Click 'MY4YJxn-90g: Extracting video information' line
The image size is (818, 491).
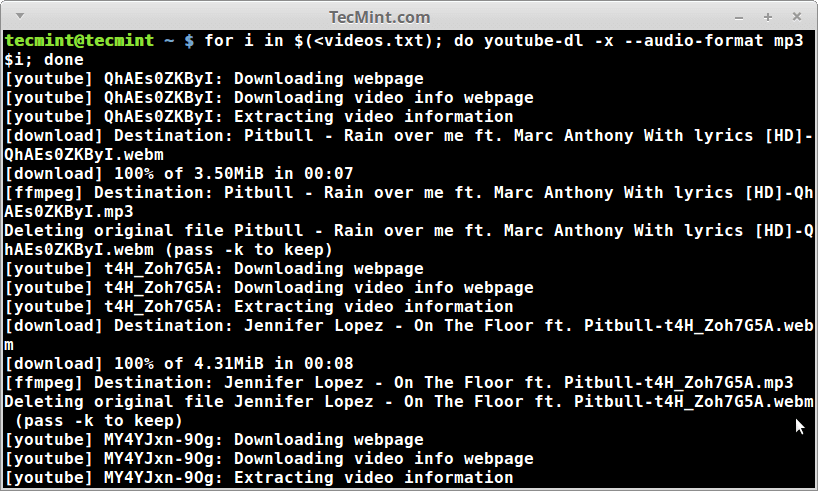[x=259, y=477]
